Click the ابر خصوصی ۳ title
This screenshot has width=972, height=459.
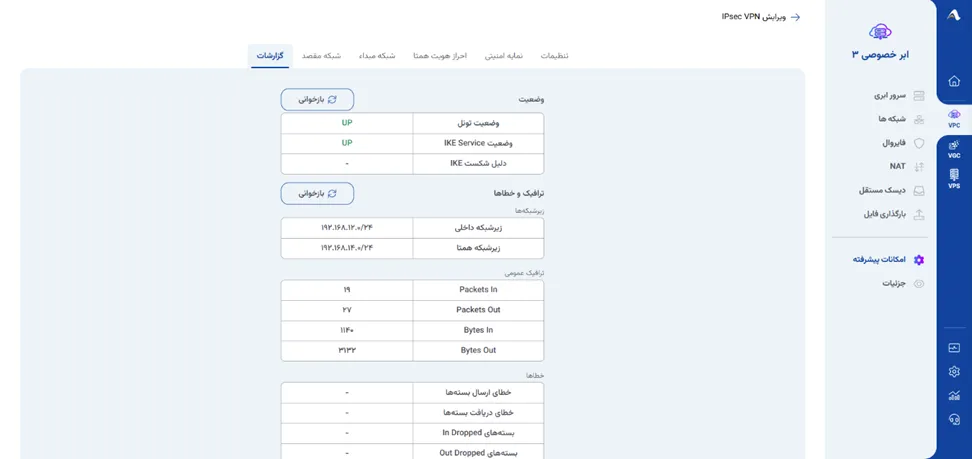coord(880,55)
